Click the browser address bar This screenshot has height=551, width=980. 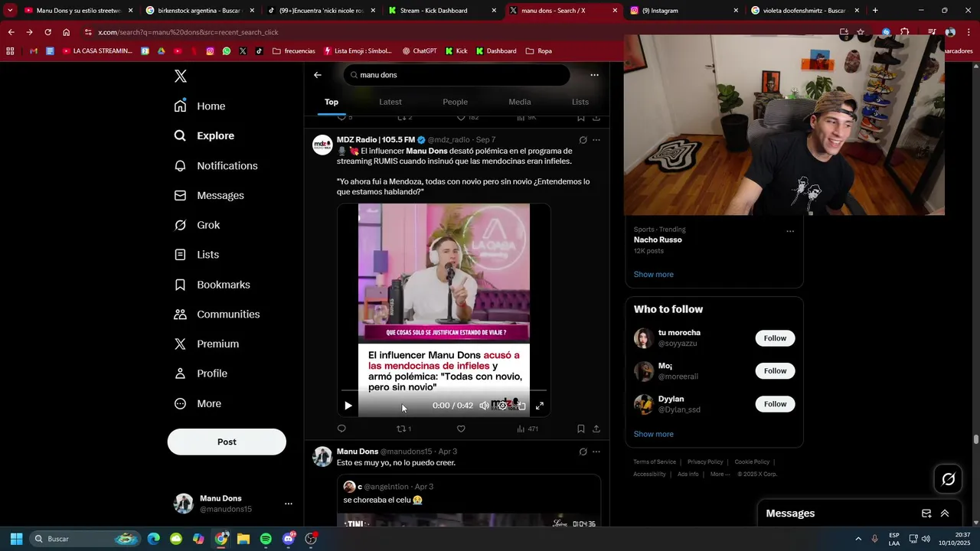[x=459, y=32]
